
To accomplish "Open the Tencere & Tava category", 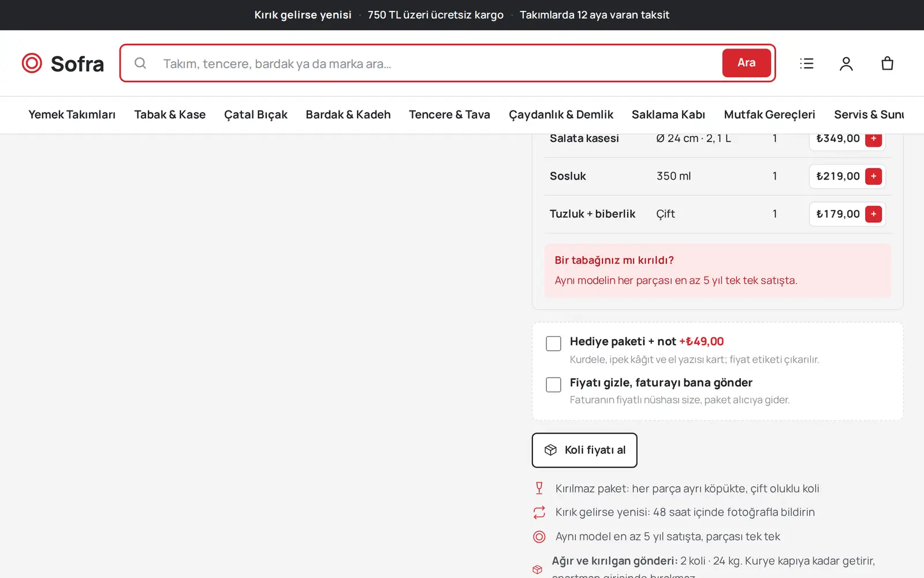I will click(x=449, y=115).
